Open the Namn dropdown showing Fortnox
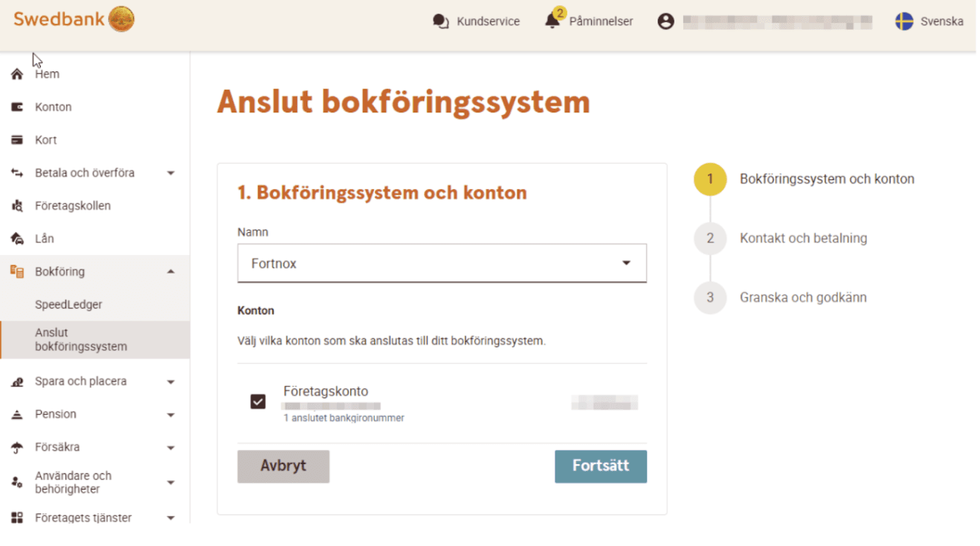Screen dimensions: 980x546 [442, 263]
